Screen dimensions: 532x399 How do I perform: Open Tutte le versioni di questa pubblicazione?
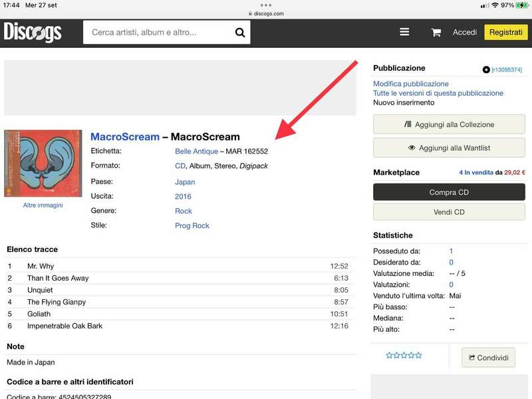click(438, 93)
